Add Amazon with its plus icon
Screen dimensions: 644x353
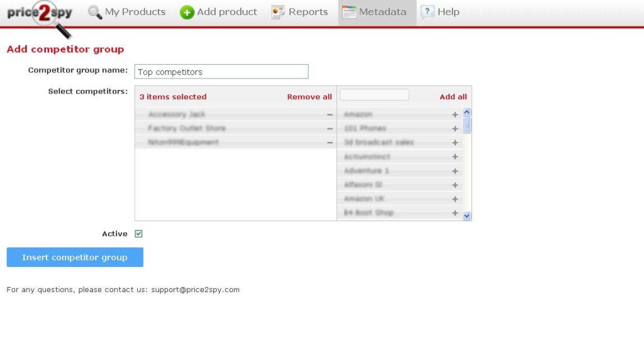pyautogui.click(x=455, y=115)
